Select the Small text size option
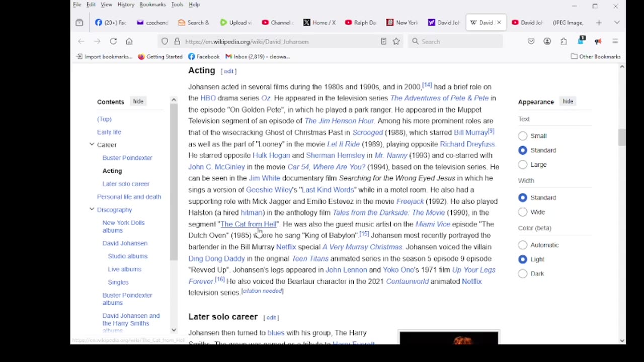Screen dimensions: 644x362 [x=523, y=136]
